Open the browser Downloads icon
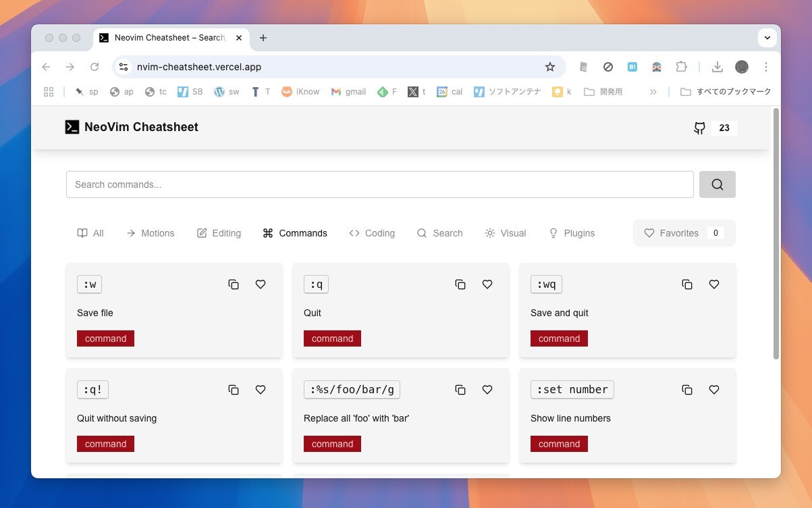Image resolution: width=812 pixels, height=508 pixels. (x=718, y=67)
